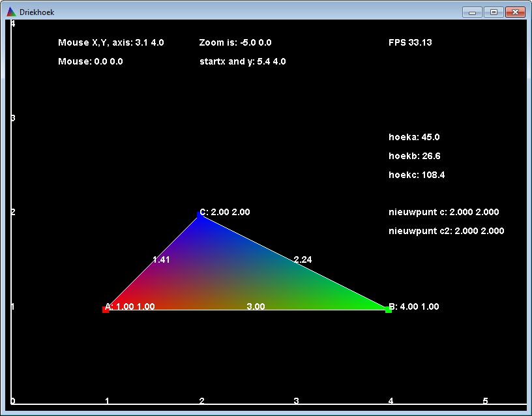Maximize the Driehoek window

coord(494,12)
